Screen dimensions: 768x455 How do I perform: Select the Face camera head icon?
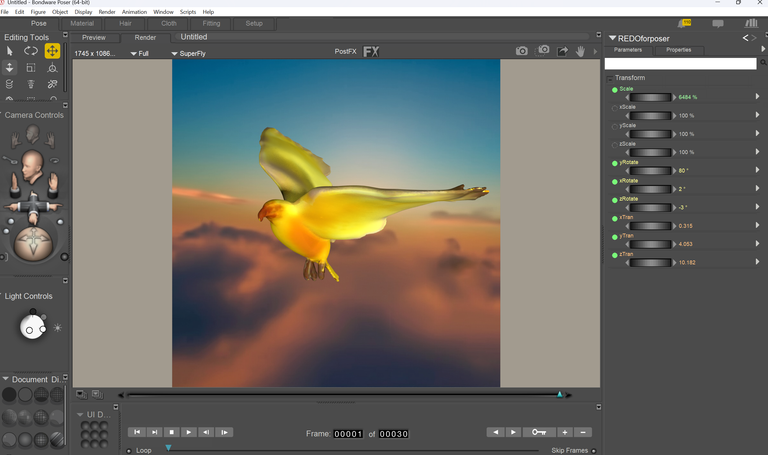pos(33,133)
